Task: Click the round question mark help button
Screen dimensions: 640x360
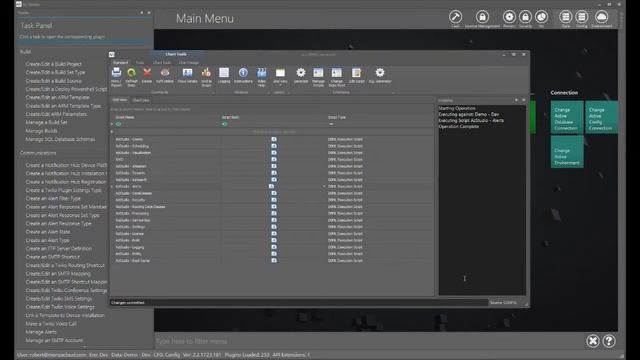Action: (x=609, y=341)
